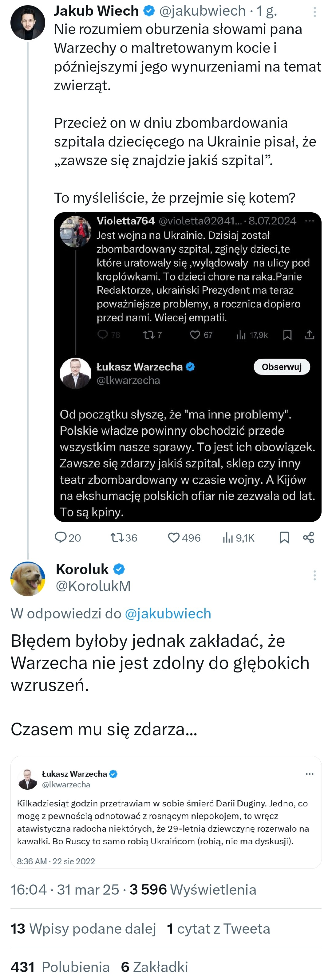
Task: Bookmark icon in embedded Violetta764 tweet
Action: (287, 335)
